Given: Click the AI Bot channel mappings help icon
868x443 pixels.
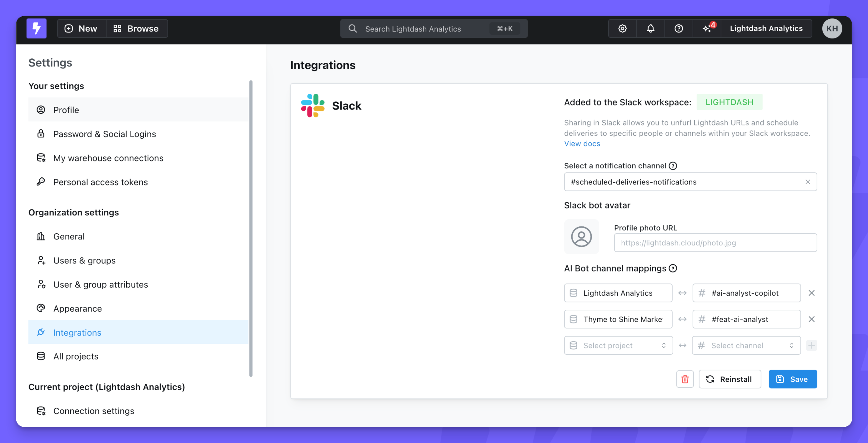Looking at the screenshot, I should click(x=673, y=268).
